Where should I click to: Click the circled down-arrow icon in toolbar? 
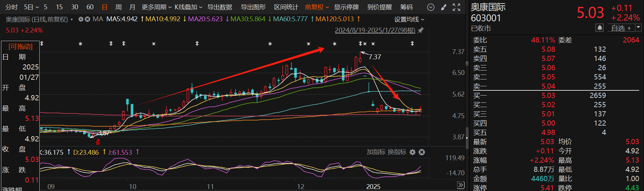tap(431, 7)
